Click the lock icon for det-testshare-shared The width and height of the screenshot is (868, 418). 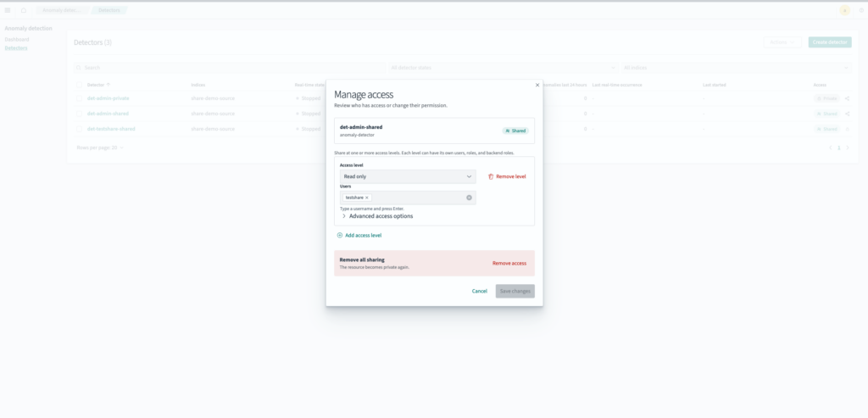point(847,129)
